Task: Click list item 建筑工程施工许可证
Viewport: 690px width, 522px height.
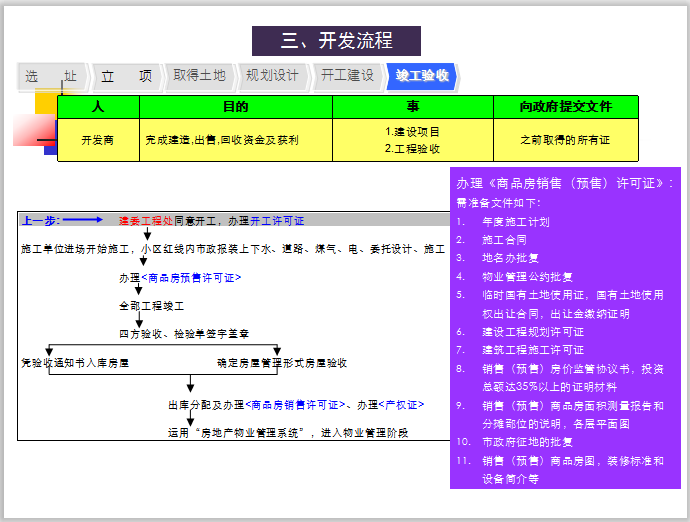Action: click(x=533, y=350)
